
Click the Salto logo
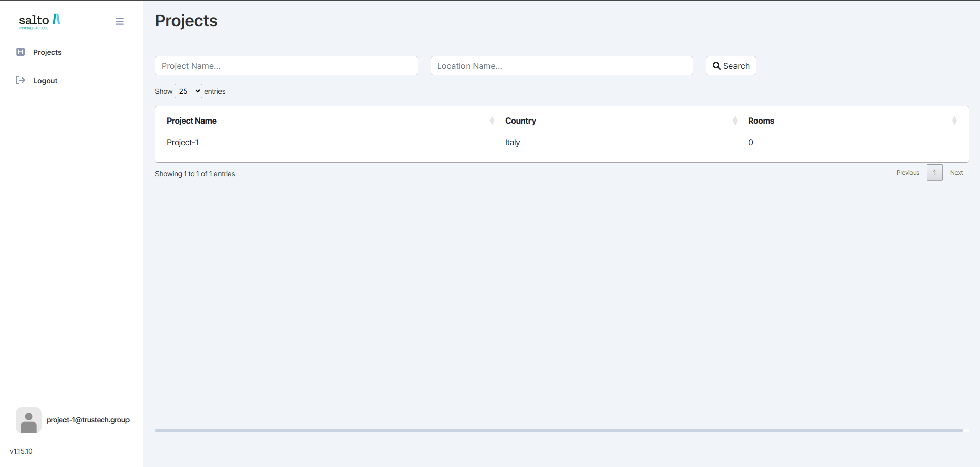click(x=39, y=21)
